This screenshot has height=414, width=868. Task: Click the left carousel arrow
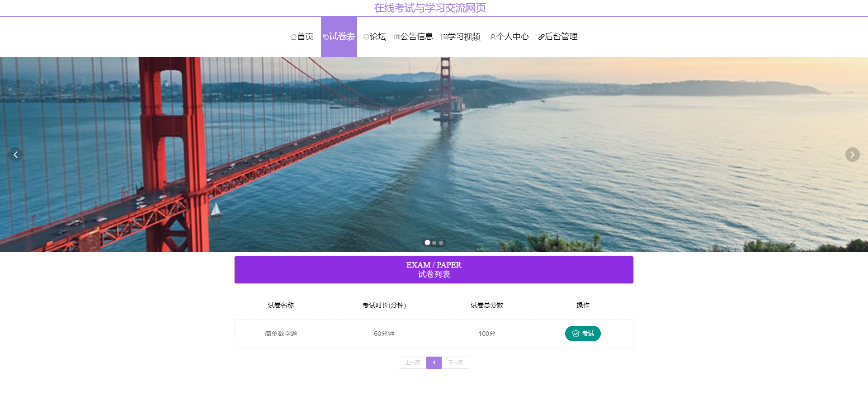pyautogui.click(x=15, y=154)
